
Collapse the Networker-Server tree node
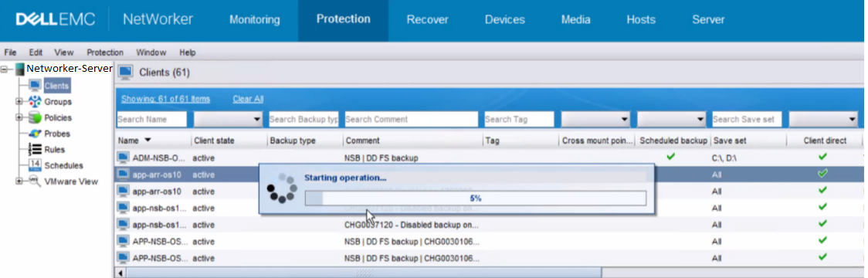5,69
